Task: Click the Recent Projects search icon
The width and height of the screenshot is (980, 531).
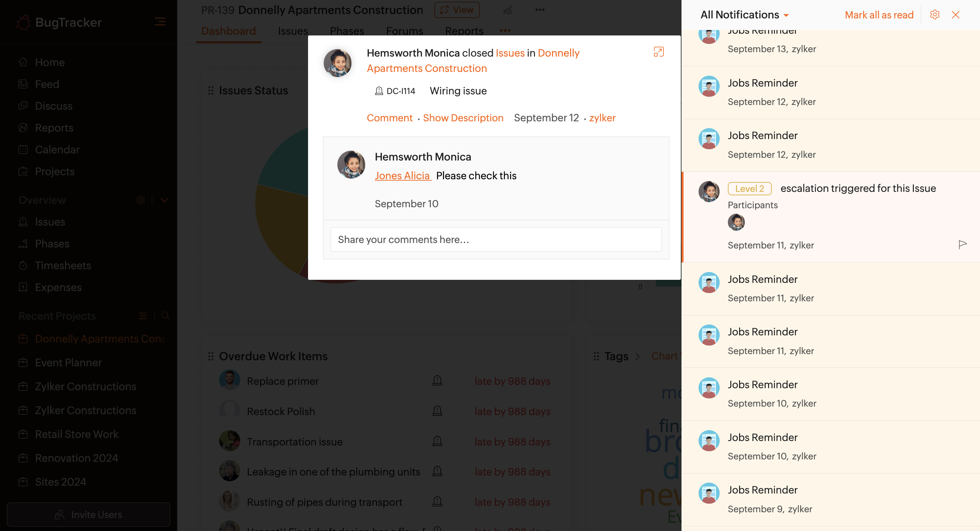Action: tap(165, 316)
